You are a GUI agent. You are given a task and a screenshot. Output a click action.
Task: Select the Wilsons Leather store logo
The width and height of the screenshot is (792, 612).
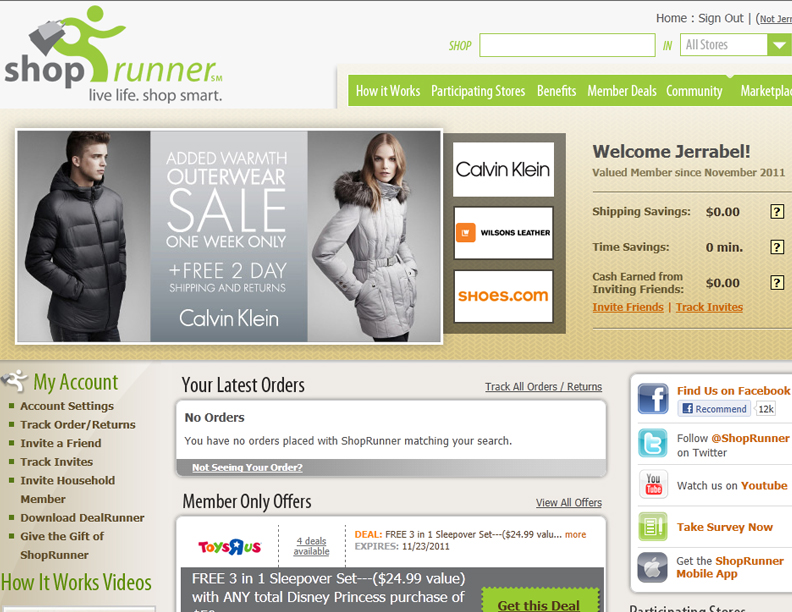click(503, 233)
